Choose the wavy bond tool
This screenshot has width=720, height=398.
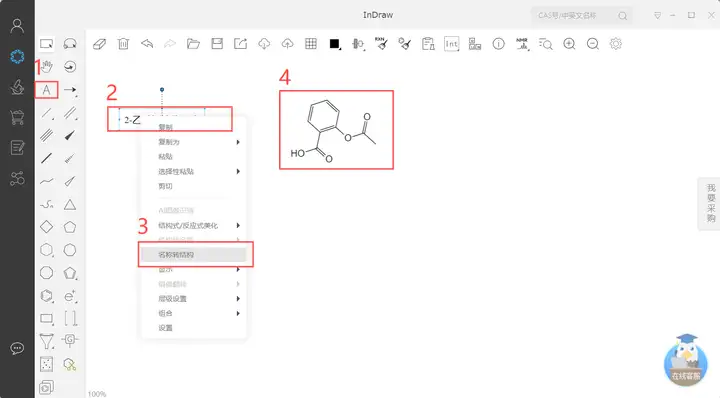(x=46, y=181)
